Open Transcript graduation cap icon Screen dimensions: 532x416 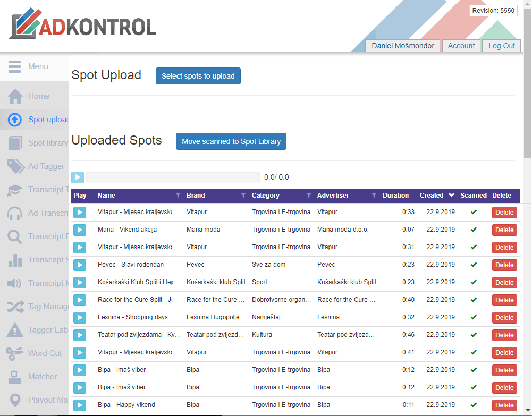click(x=15, y=190)
